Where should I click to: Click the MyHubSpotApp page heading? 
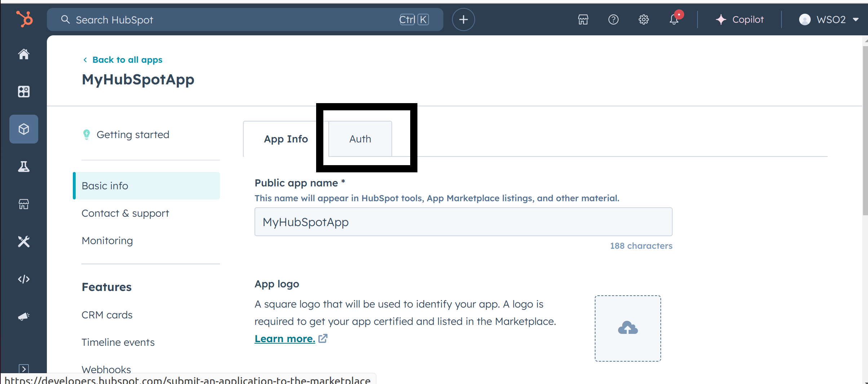click(x=138, y=79)
